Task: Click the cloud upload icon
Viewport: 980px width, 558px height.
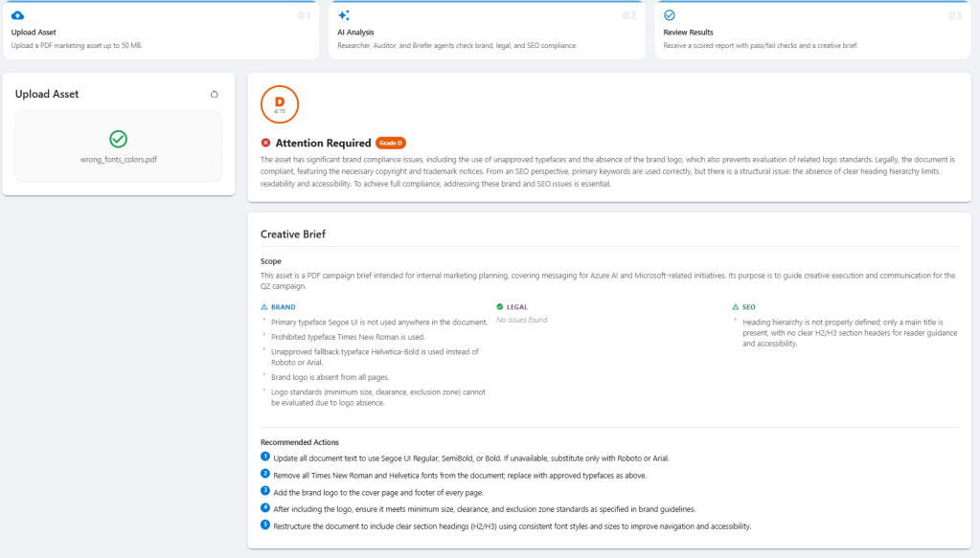Action: pos(17,15)
